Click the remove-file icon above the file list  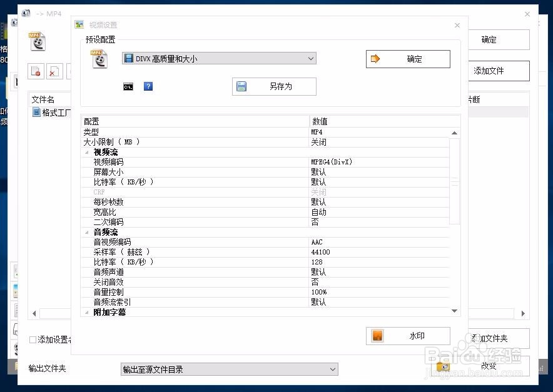click(36, 71)
